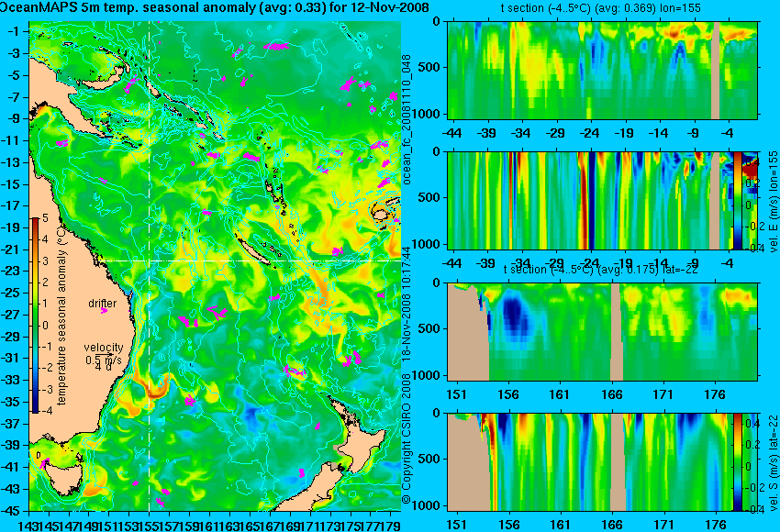The height and width of the screenshot is (532, 780).
Task: Click the '0' tick on the map temperature color bar
Action: [x=45, y=325]
